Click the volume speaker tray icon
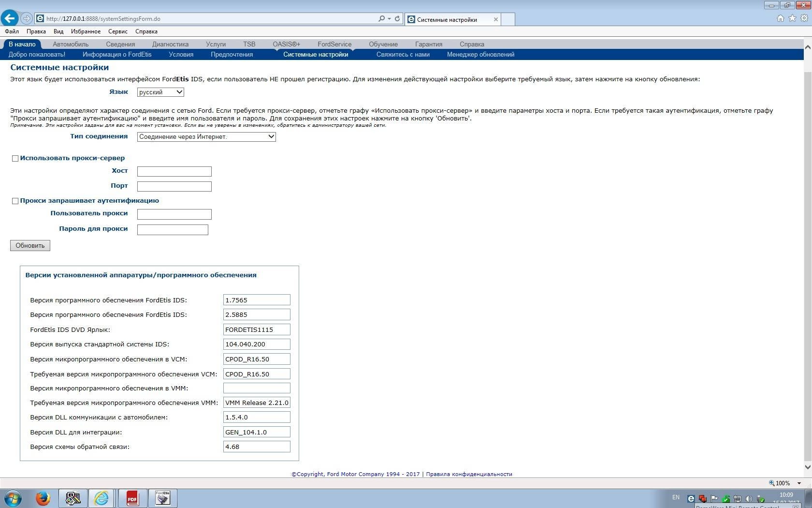The width and height of the screenshot is (812, 508). pos(749,498)
